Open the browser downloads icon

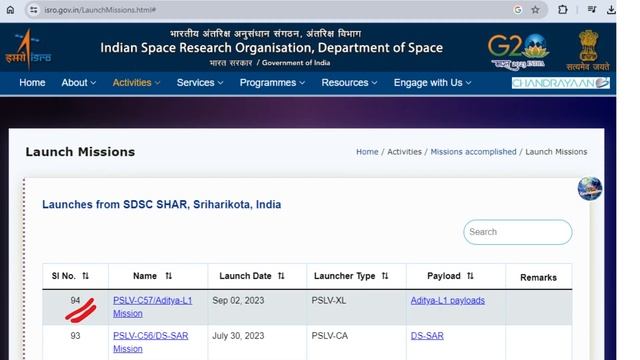611,9
